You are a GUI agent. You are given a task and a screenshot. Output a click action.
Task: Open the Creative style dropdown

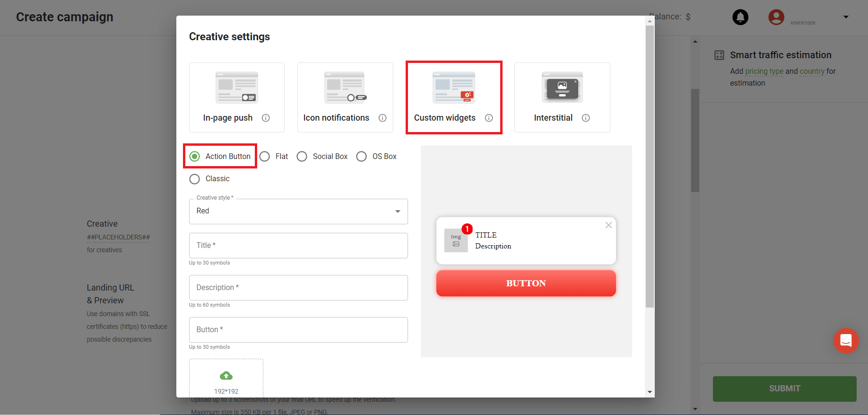[x=298, y=212]
